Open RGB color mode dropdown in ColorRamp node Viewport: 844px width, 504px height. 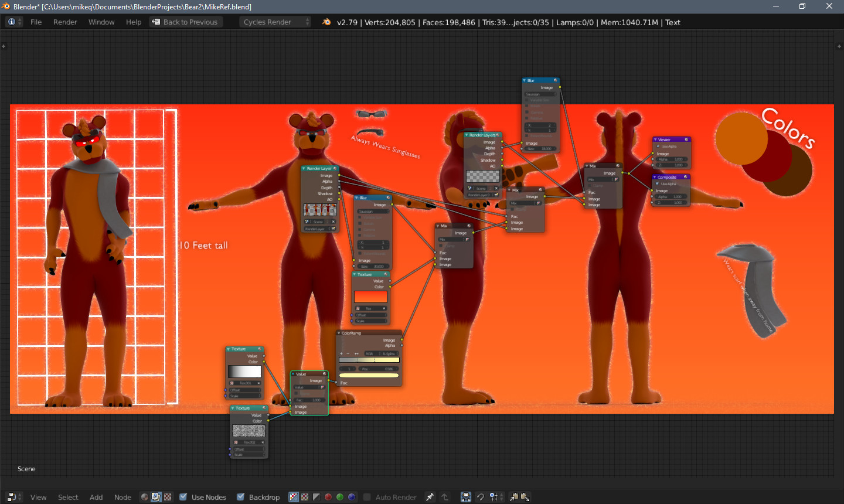tap(371, 353)
